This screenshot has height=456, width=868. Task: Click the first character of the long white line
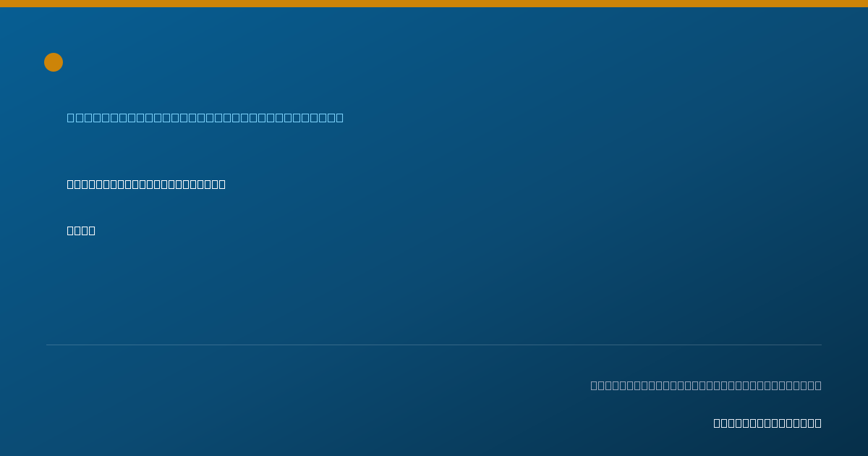71,184
